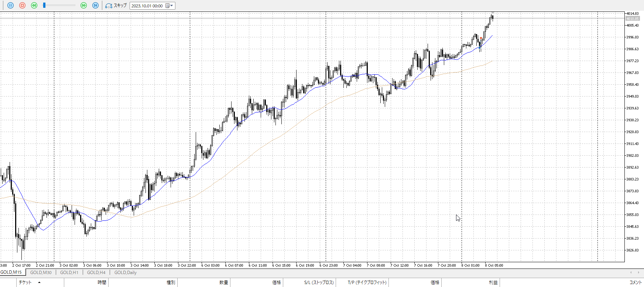The width and height of the screenshot is (644, 287).
Task: Click the playback speed slider handle
Action: click(44, 5)
